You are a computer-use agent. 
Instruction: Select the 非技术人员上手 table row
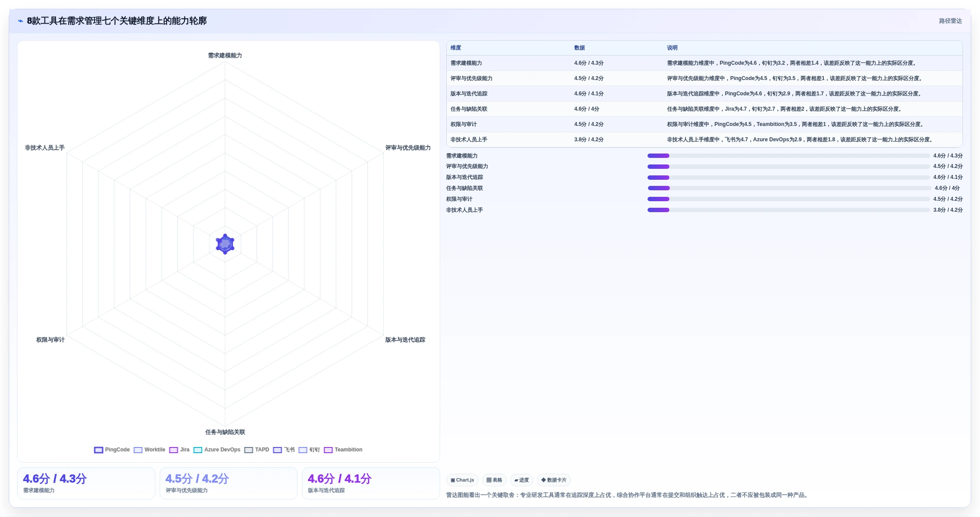point(704,140)
